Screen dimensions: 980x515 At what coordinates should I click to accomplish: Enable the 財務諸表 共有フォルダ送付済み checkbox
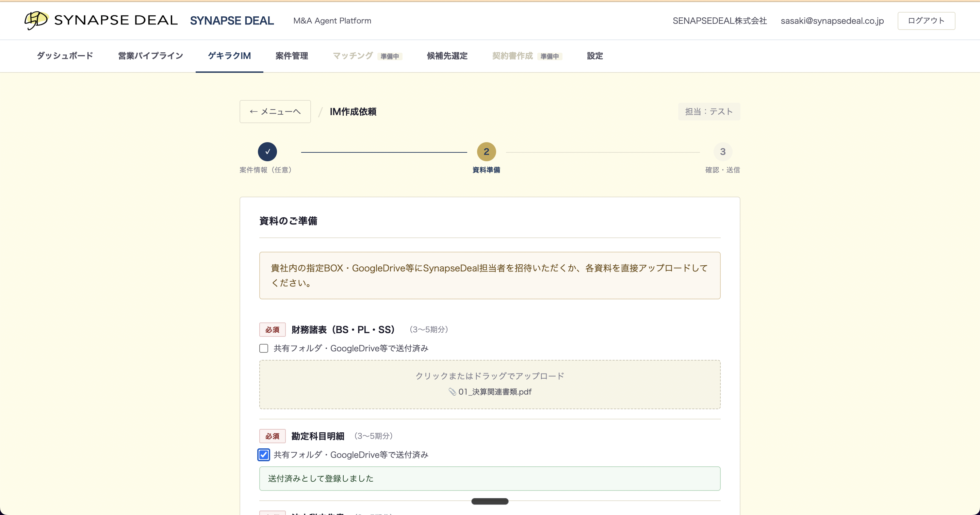pyautogui.click(x=264, y=348)
